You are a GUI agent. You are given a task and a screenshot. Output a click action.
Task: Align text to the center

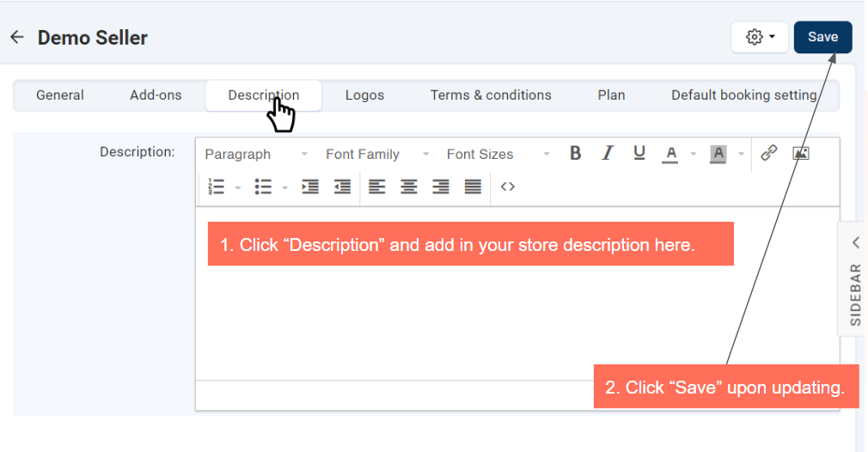pos(409,186)
